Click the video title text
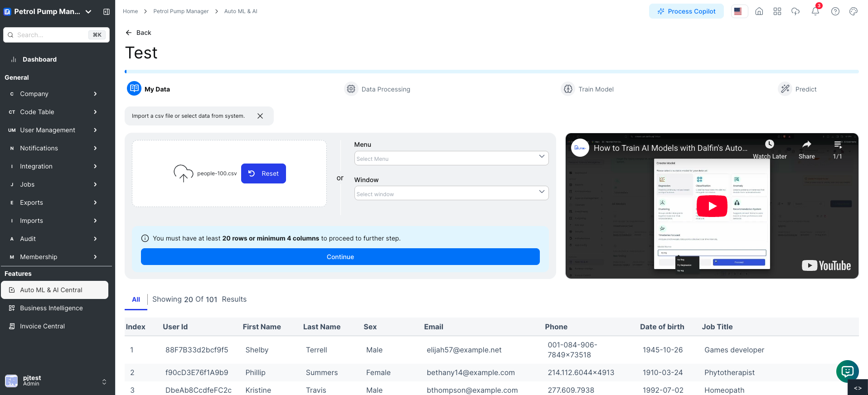This screenshot has width=868, height=395. click(x=670, y=148)
